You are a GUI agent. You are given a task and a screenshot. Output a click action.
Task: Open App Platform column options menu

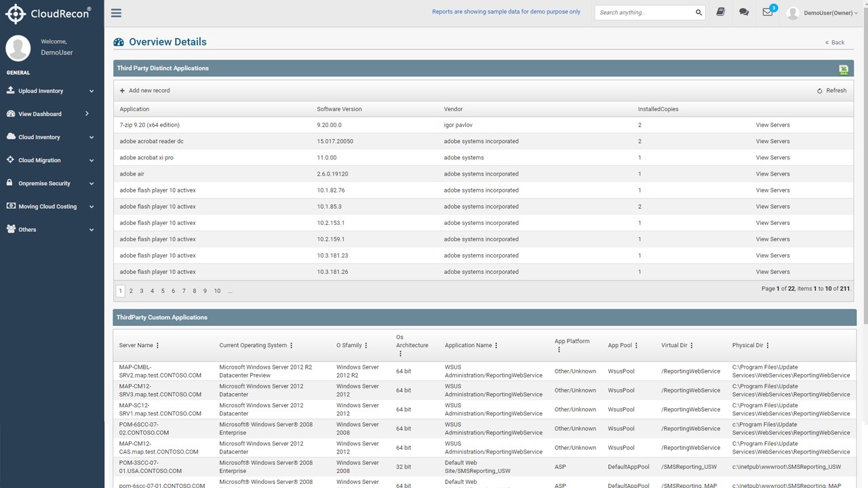tap(559, 350)
